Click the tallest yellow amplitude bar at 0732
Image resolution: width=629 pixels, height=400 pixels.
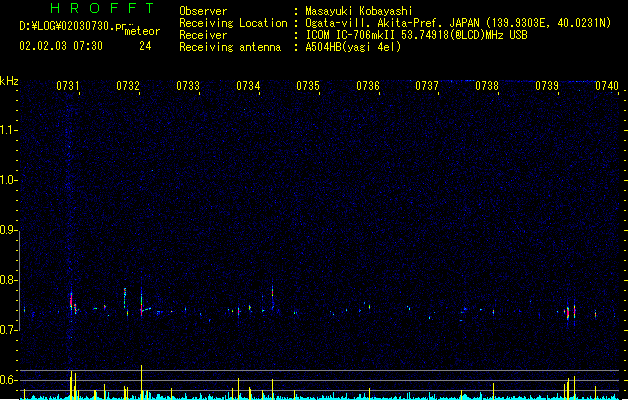[x=141, y=382]
